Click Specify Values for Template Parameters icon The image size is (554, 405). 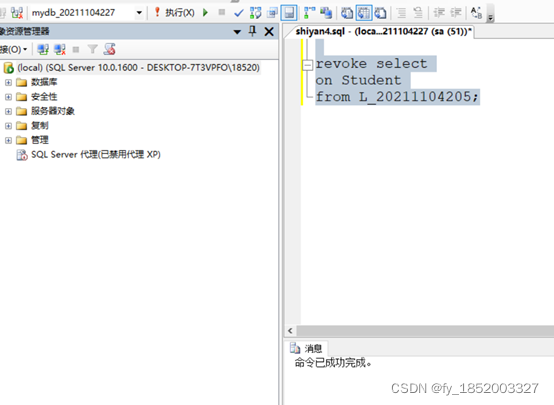point(476,13)
